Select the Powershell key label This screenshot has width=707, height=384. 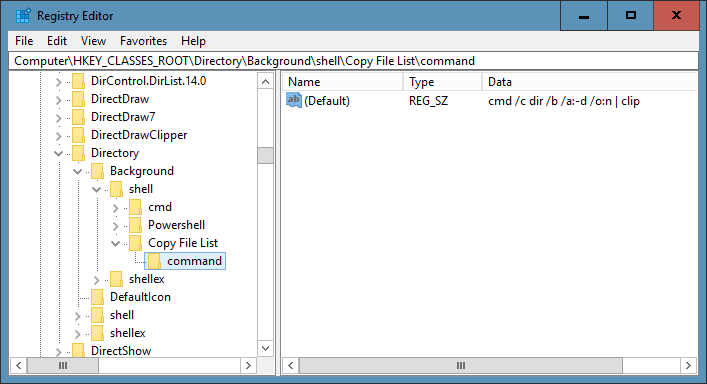(x=176, y=225)
